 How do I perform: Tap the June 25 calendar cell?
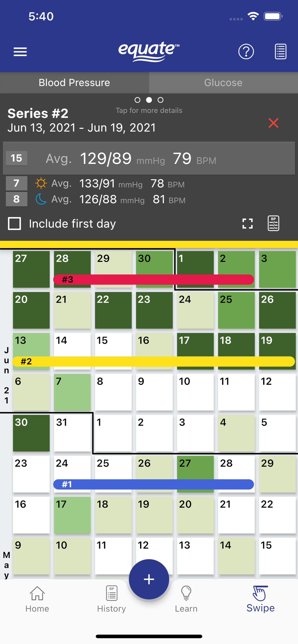[x=236, y=310]
